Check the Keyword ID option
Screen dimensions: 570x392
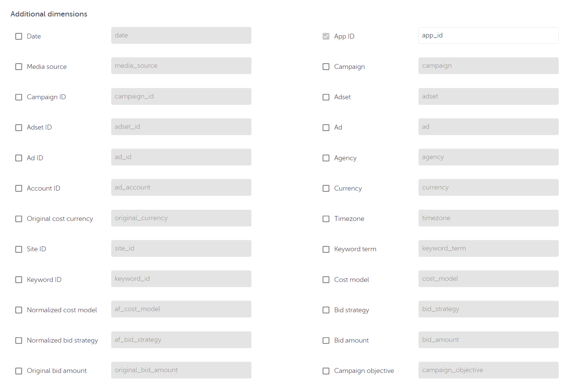click(x=19, y=280)
